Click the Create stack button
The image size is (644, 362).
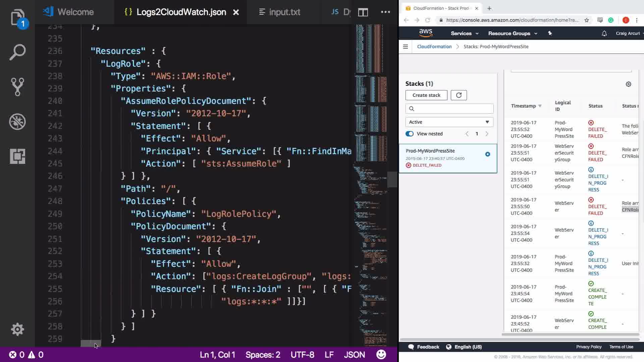pyautogui.click(x=426, y=95)
